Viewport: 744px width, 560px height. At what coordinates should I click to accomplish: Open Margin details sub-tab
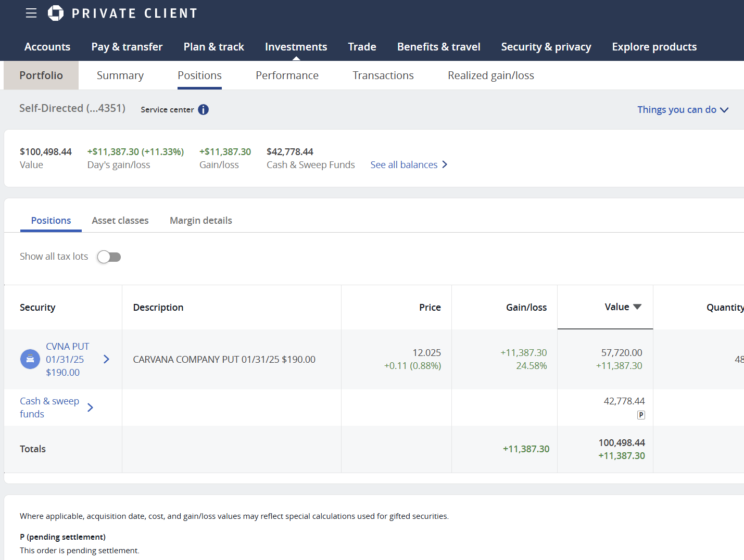pos(201,221)
